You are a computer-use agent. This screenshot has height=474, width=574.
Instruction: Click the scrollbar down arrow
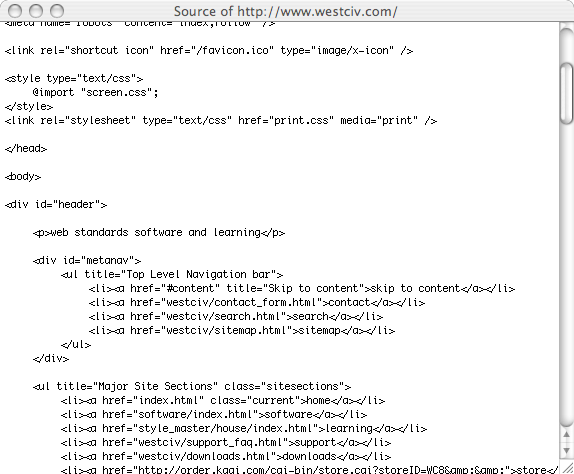pos(566,450)
